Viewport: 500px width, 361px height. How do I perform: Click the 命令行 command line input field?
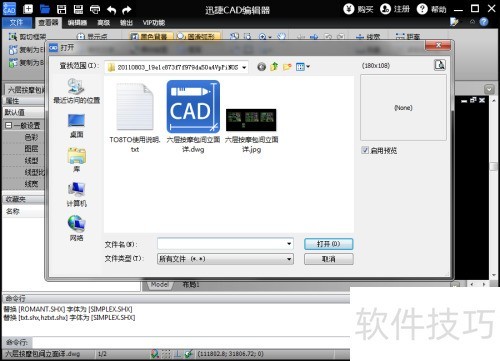[190, 342]
